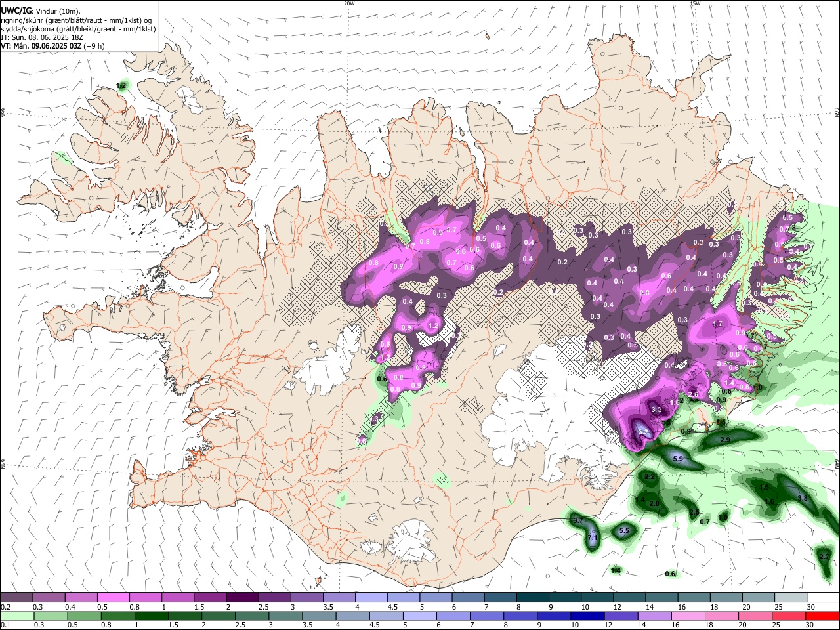Click the darkest green lower-legend swatch starting at 1
This screenshot has width=840, height=630.
[x=151, y=616]
